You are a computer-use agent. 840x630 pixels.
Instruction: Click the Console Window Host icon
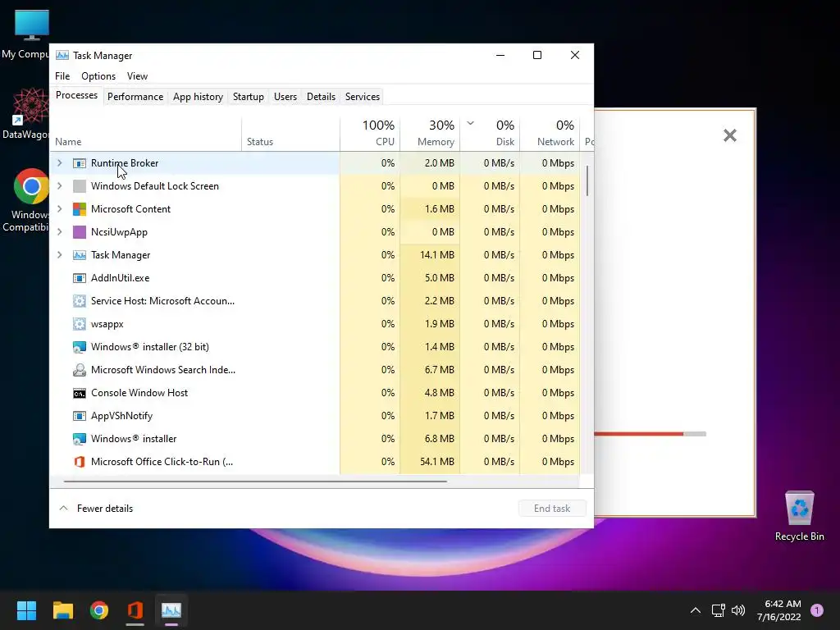[80, 393]
